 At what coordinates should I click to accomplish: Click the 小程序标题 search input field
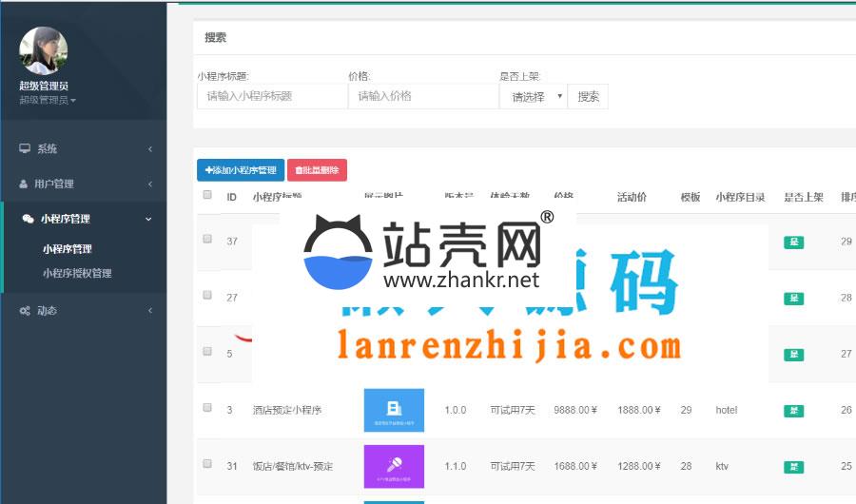tap(272, 97)
